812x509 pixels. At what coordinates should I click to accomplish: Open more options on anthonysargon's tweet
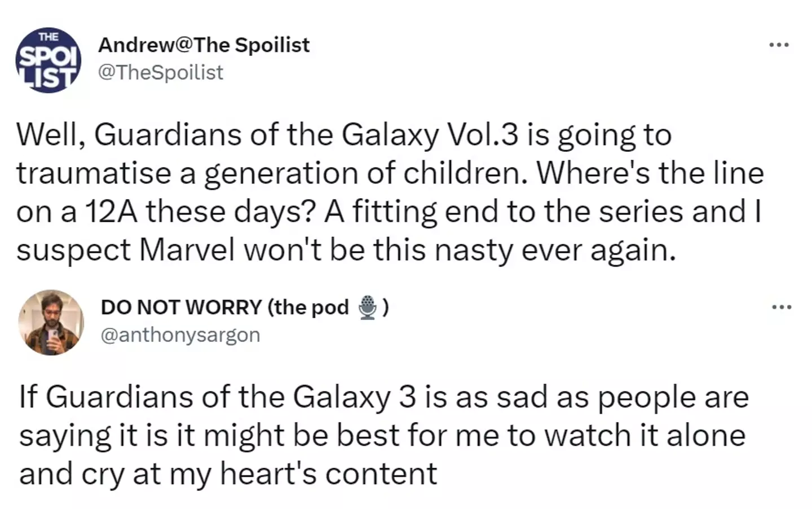click(782, 307)
